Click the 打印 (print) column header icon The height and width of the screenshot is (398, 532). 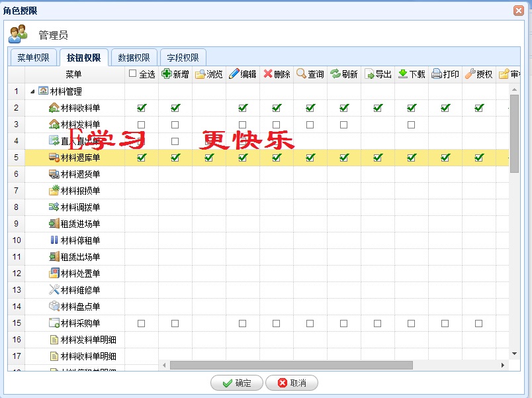click(x=437, y=74)
